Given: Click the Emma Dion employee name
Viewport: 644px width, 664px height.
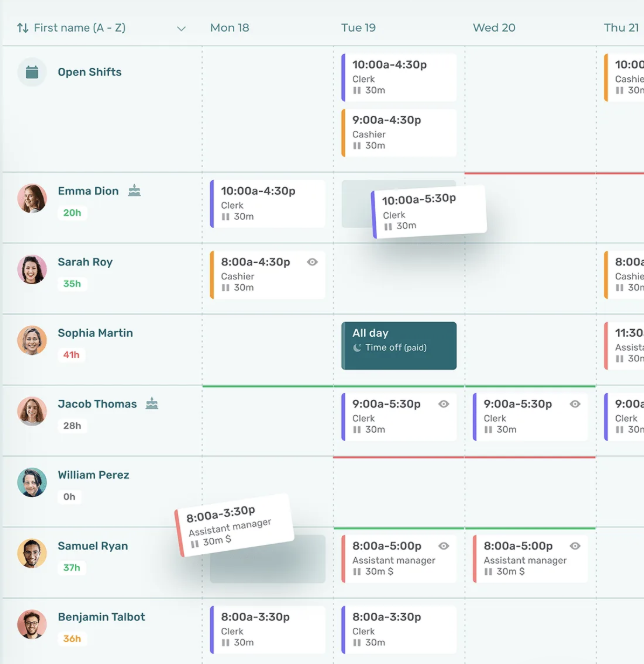Looking at the screenshot, I should click(x=88, y=191).
